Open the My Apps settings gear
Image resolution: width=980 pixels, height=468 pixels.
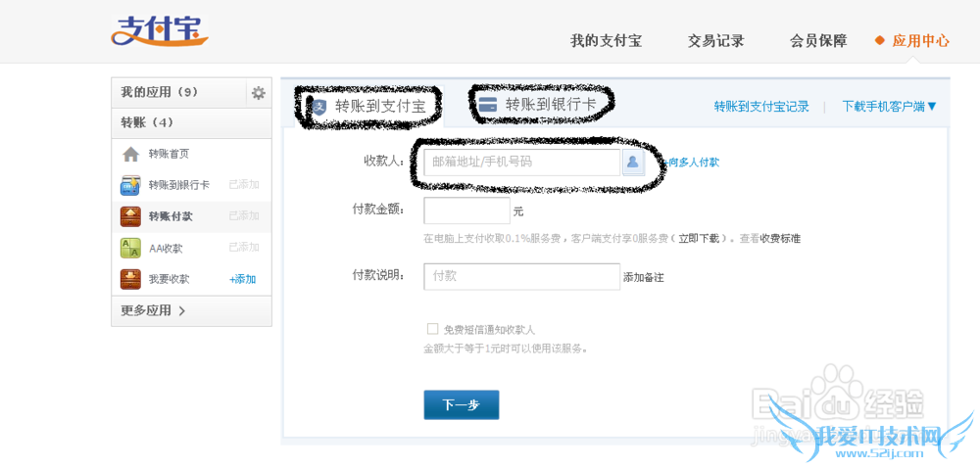258,93
